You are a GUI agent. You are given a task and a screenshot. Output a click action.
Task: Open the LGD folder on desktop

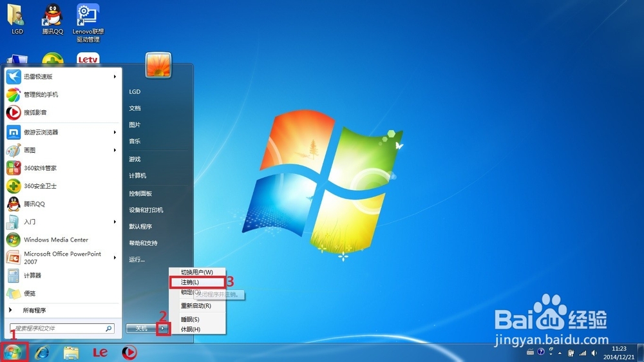coord(17,19)
